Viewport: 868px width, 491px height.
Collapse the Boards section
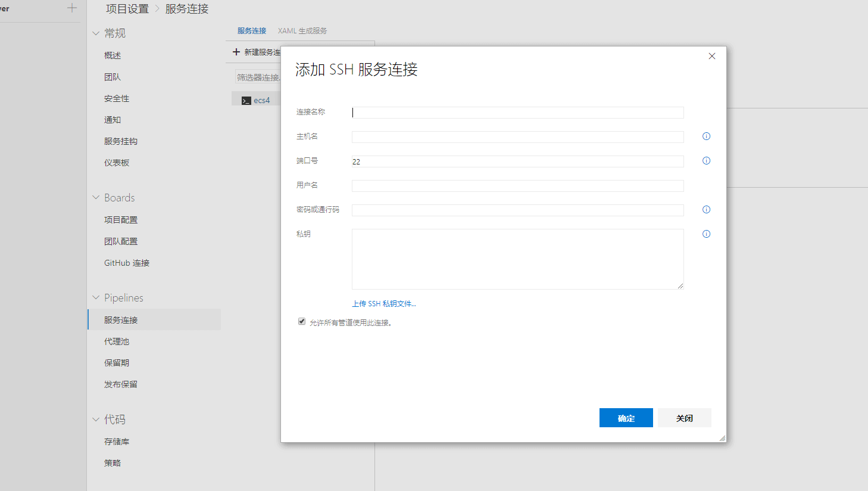[x=96, y=198]
